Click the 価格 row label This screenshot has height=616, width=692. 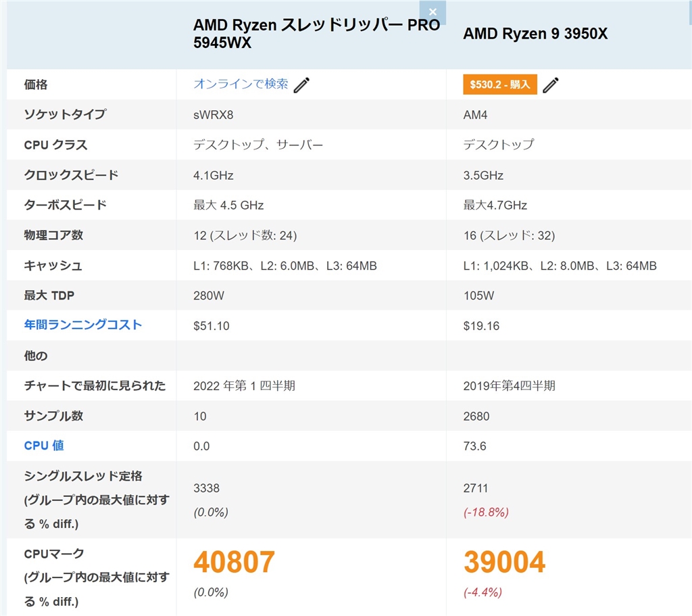click(x=35, y=84)
